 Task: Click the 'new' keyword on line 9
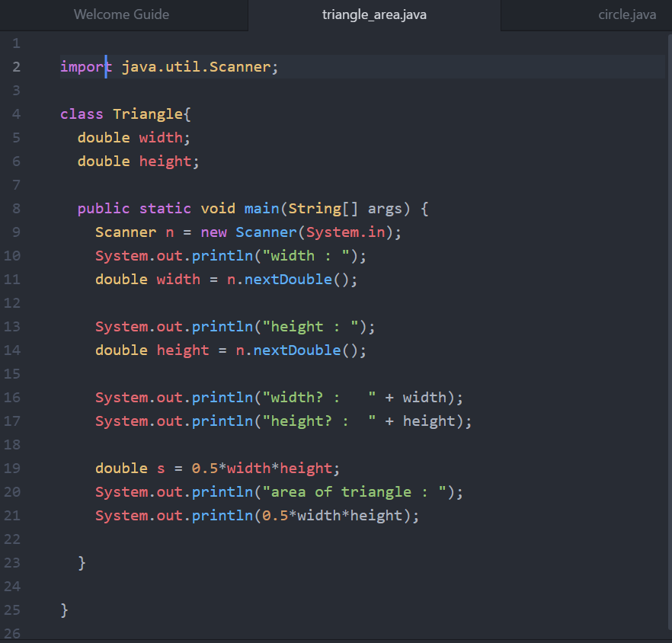pyautogui.click(x=213, y=232)
